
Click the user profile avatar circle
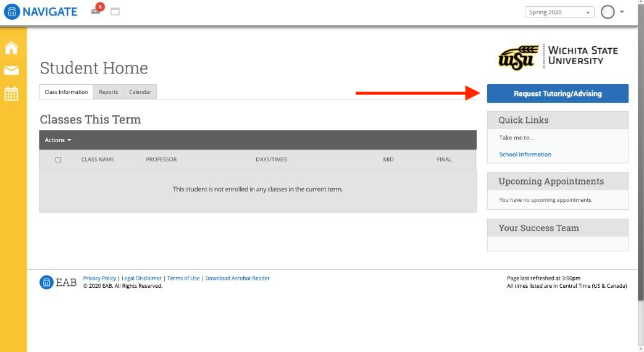click(x=608, y=12)
